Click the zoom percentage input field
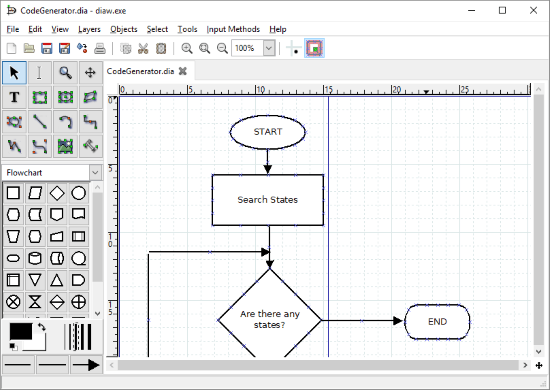The width and height of the screenshot is (550, 390). [x=247, y=48]
